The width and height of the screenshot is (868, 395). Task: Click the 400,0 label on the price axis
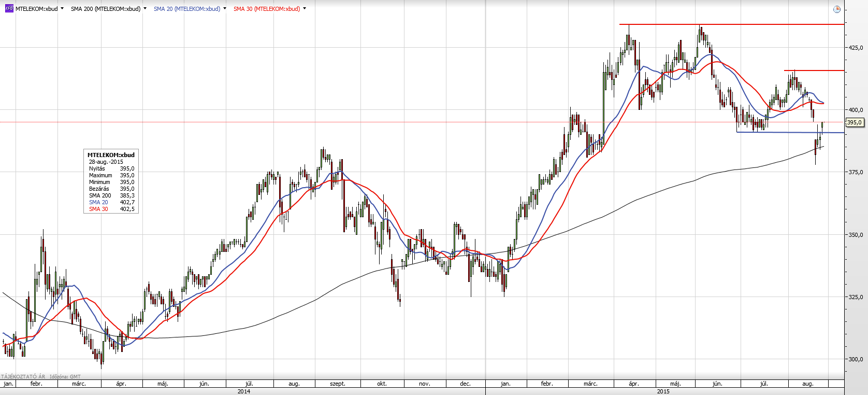coord(856,110)
